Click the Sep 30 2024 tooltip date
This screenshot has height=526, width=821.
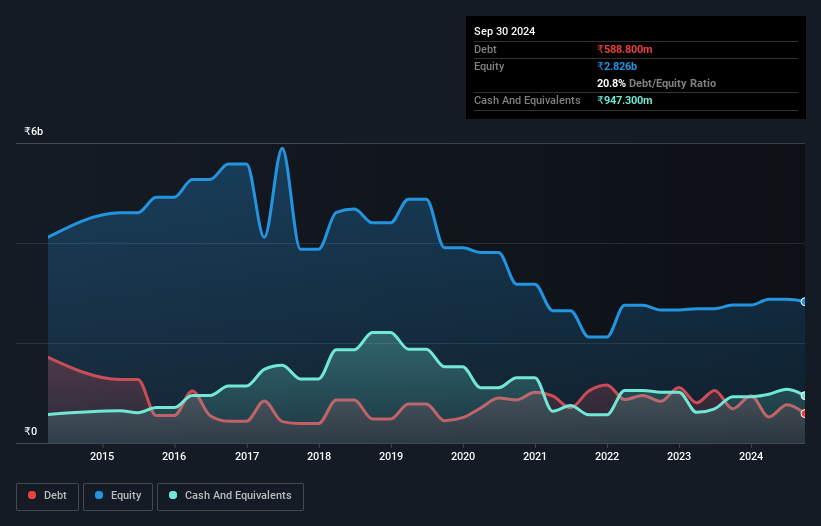click(505, 31)
